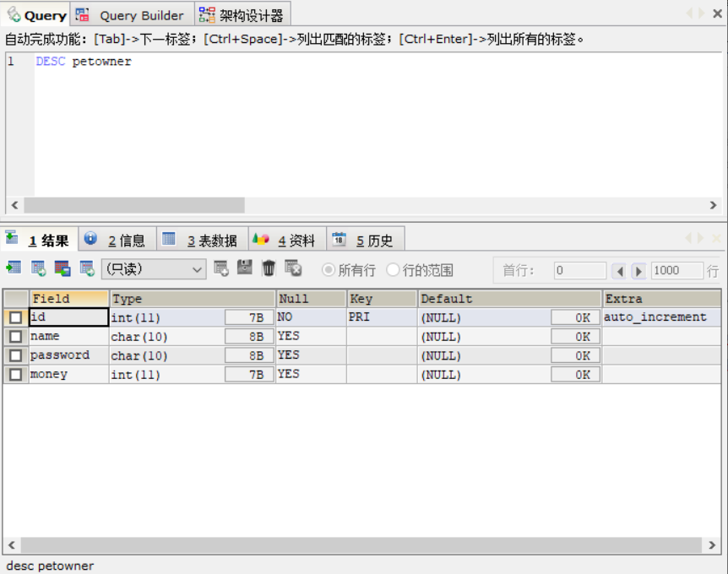Go to next page of rows arrow

tap(638, 270)
